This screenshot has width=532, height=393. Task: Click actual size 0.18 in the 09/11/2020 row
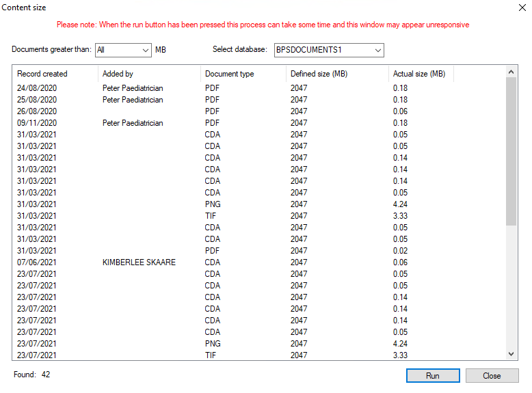point(400,123)
